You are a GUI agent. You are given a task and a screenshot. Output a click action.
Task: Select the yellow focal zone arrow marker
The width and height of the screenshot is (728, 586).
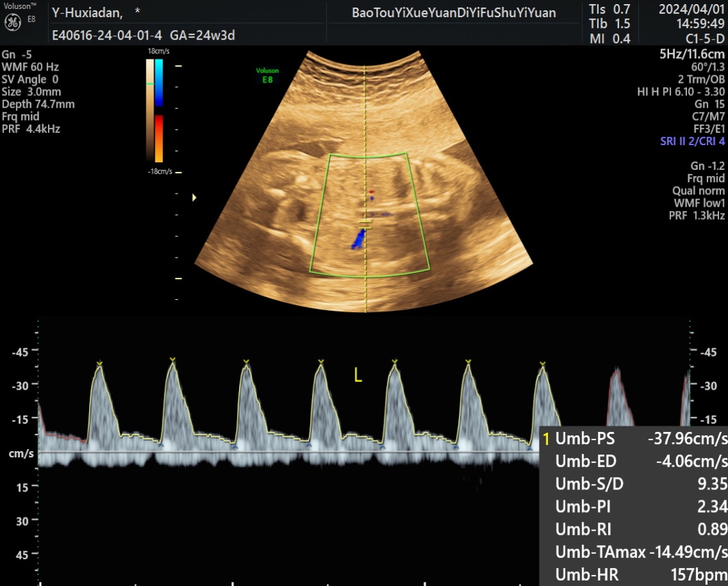click(194, 198)
